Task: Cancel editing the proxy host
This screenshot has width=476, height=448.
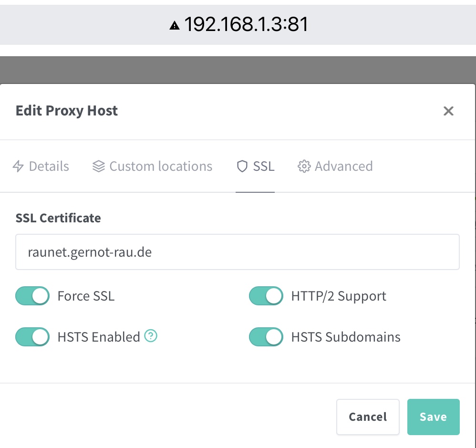Action: point(368,417)
